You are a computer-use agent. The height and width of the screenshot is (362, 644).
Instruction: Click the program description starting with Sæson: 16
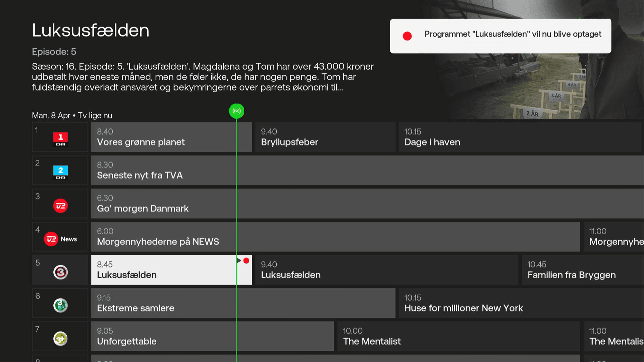203,77
